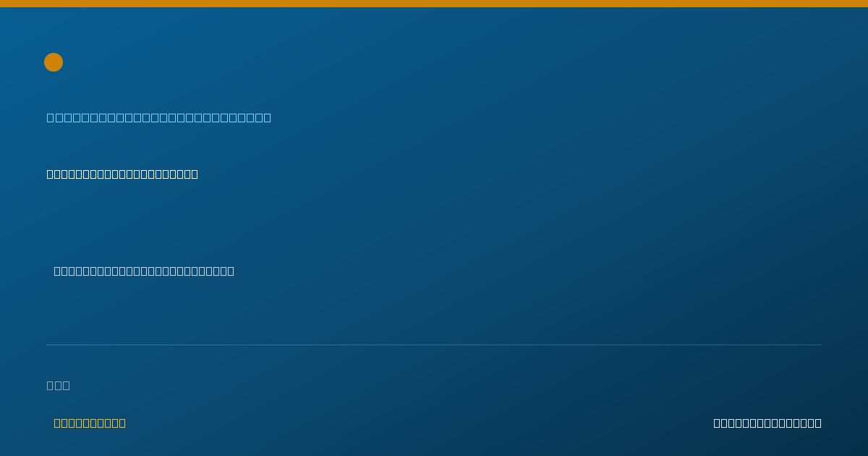Click first character of yellow footer text
Screen dimensions: 868x456
pos(57,423)
